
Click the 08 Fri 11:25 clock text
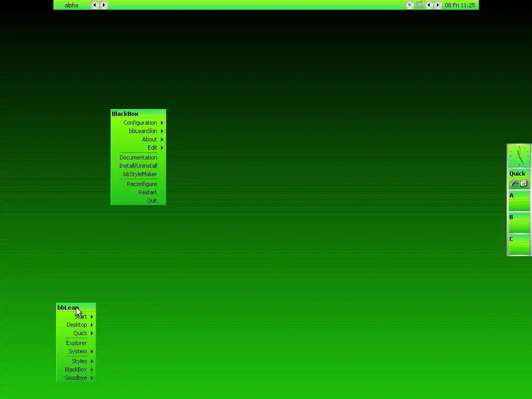(x=460, y=5)
